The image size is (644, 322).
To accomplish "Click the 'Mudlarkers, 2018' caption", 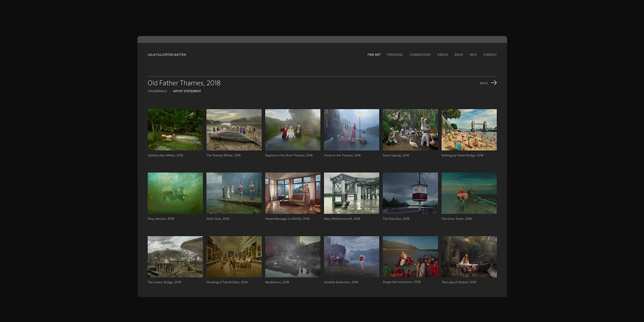I will pos(277,283).
